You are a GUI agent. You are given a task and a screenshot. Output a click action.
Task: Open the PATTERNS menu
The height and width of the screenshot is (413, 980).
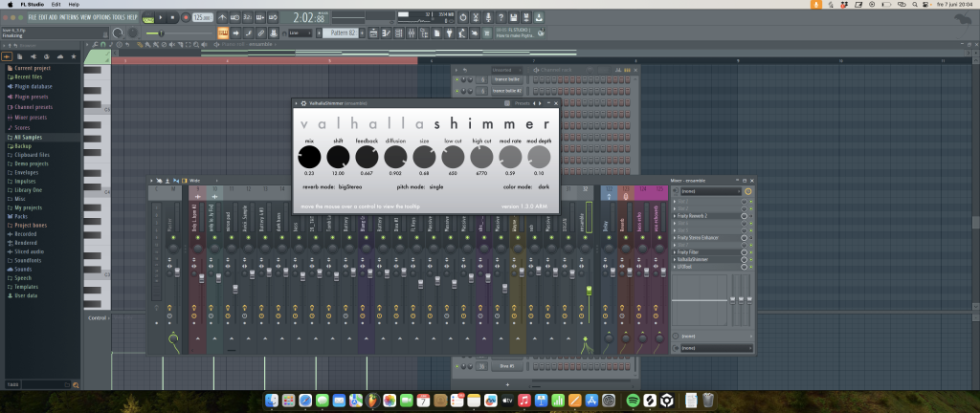(x=70, y=17)
